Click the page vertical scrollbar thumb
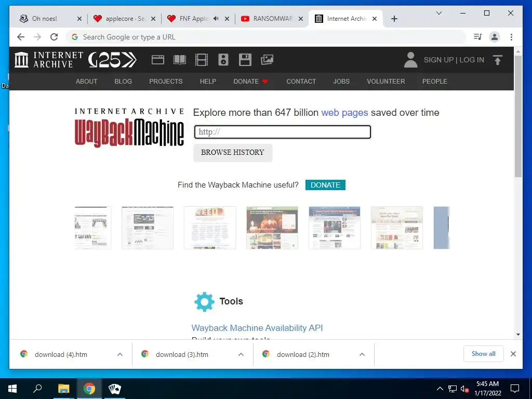532x399 pixels. (x=518, y=116)
